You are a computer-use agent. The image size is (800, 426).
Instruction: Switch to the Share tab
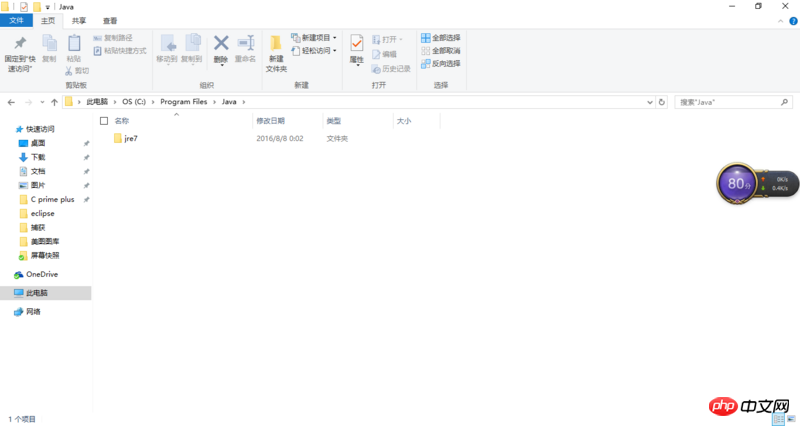pos(79,20)
